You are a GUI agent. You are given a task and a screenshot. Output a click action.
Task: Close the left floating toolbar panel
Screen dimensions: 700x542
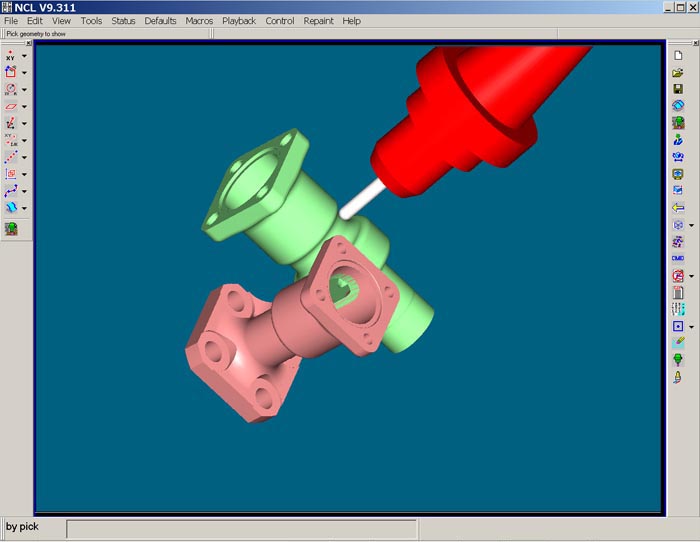pos(27,42)
